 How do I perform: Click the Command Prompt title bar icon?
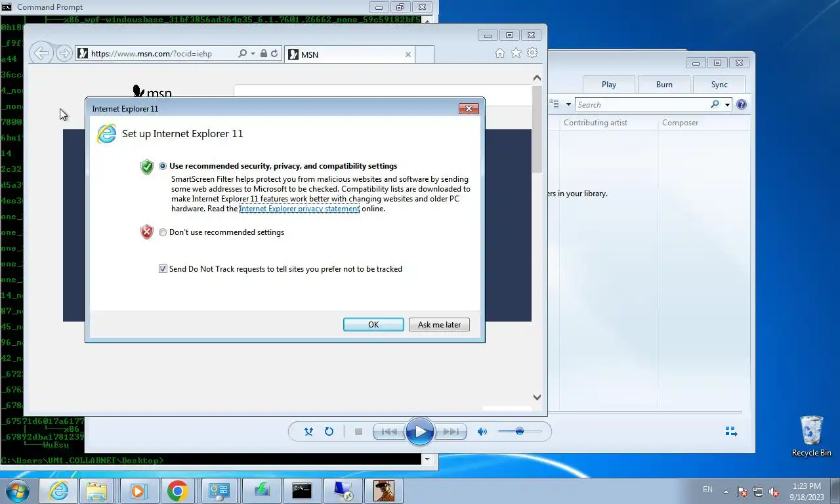coord(7,7)
